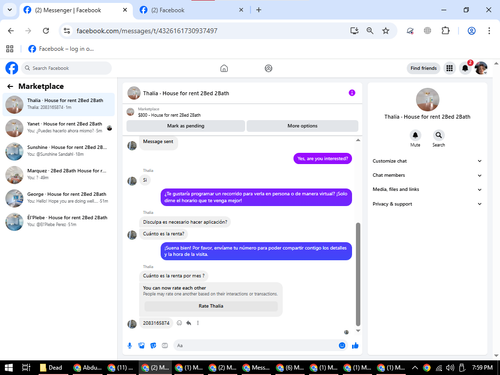This screenshot has height=375, width=500.
Task: View site information icon in address bar
Action: (x=67, y=31)
